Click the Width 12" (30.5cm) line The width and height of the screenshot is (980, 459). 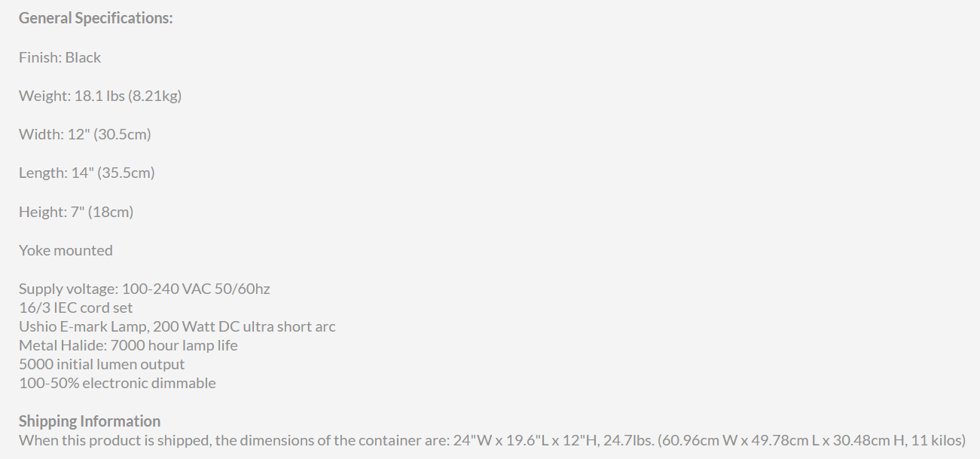tap(85, 134)
